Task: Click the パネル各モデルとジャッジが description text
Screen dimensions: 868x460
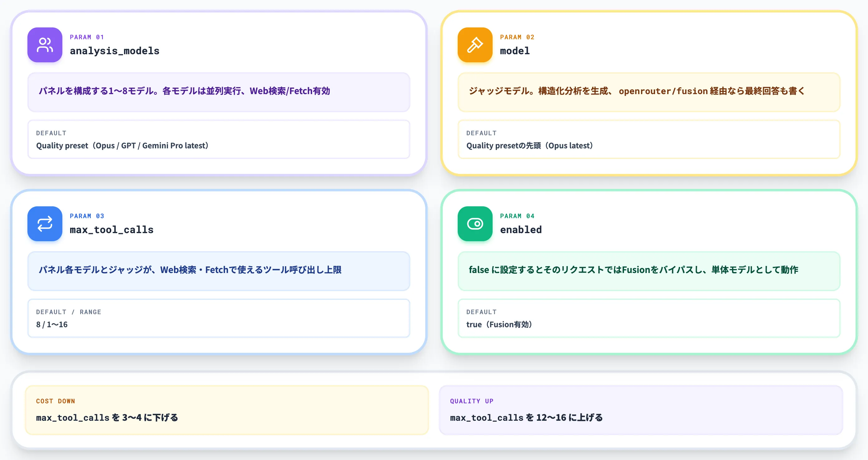Action: tap(190, 270)
